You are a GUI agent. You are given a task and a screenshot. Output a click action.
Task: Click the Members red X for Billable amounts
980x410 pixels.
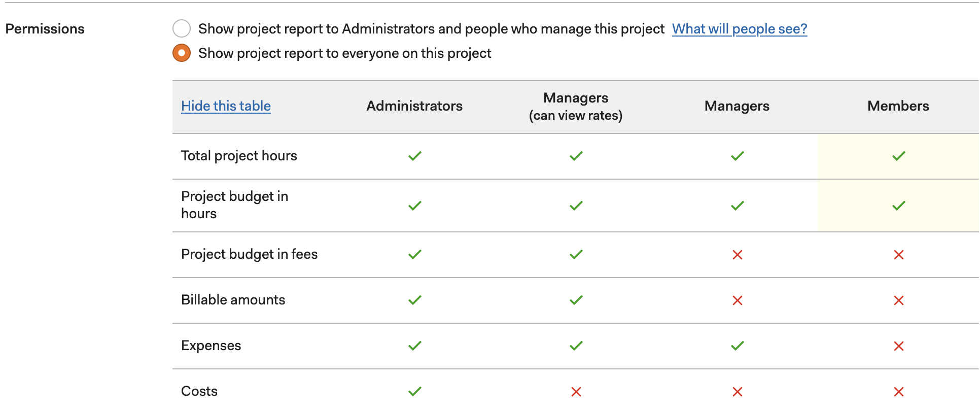click(898, 300)
